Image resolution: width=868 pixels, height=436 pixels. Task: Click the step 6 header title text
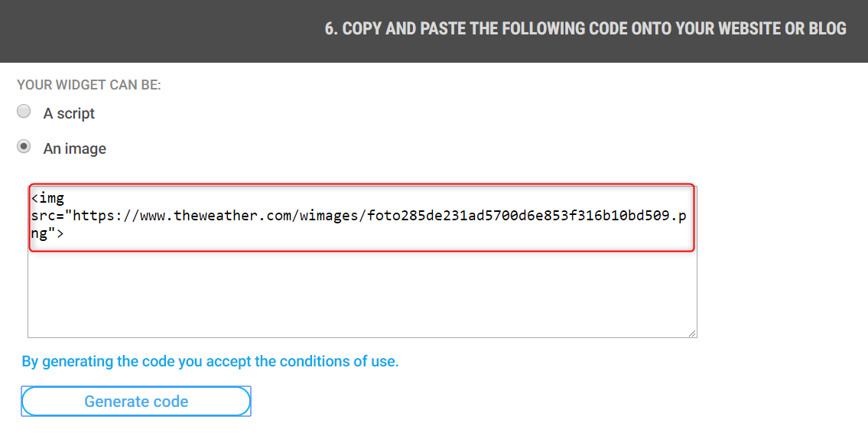pyautogui.click(x=586, y=29)
